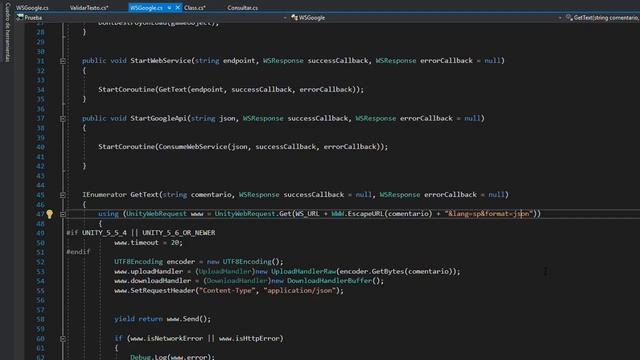
Task: Click the Debug.Log(www.error) line
Action: tap(172, 356)
